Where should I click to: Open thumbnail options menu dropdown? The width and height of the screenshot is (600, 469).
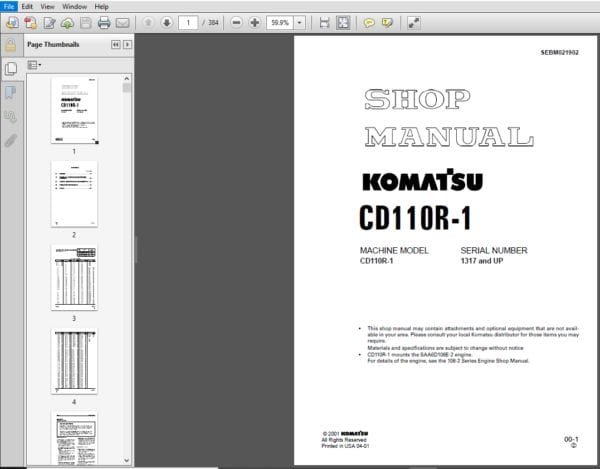(34, 65)
